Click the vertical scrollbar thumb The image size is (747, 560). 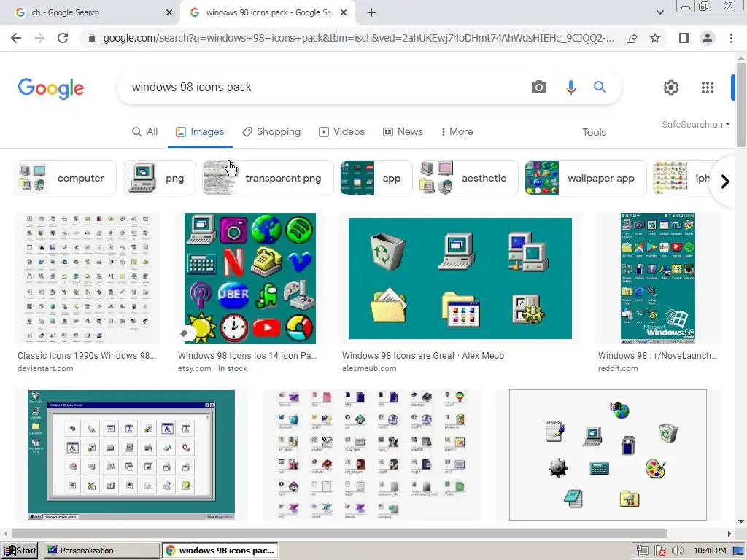[x=741, y=105]
